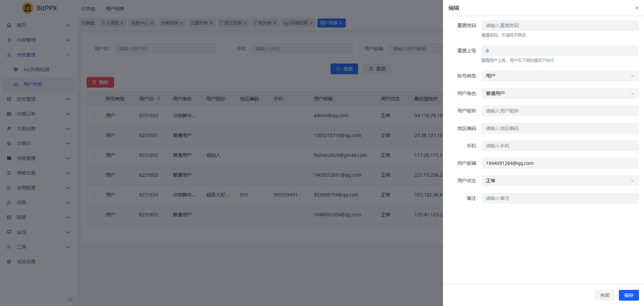Click the 关闭 button in drawer footer
This screenshot has width=644, height=306.
pos(604,295)
